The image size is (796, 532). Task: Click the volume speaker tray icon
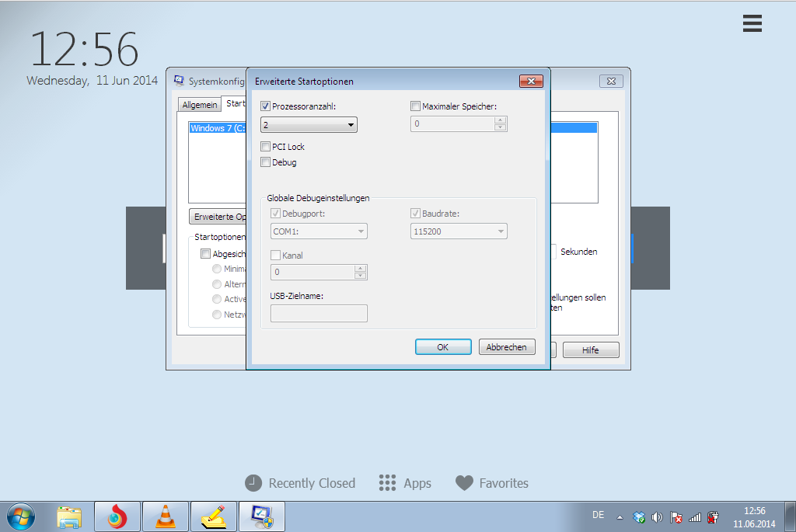pos(658,517)
